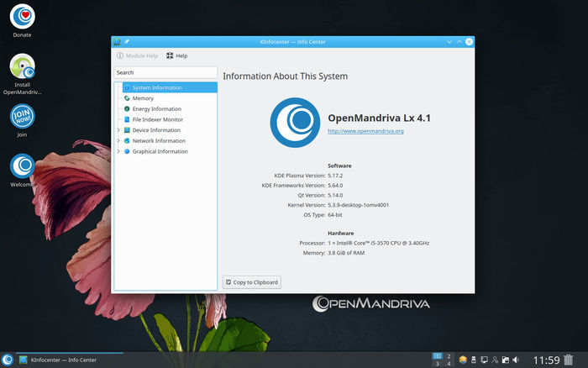
Task: Open the OpenMandriva application launcher menu
Action: click(x=8, y=360)
